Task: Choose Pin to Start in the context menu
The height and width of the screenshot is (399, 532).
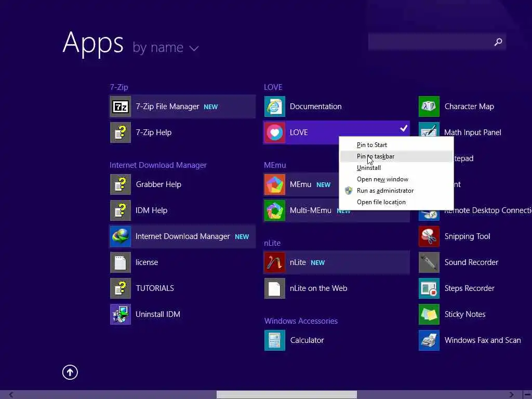Action: (x=396, y=145)
